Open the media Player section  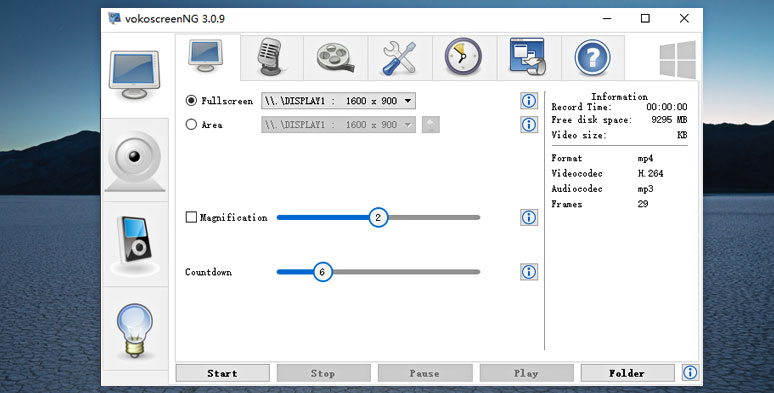click(134, 245)
